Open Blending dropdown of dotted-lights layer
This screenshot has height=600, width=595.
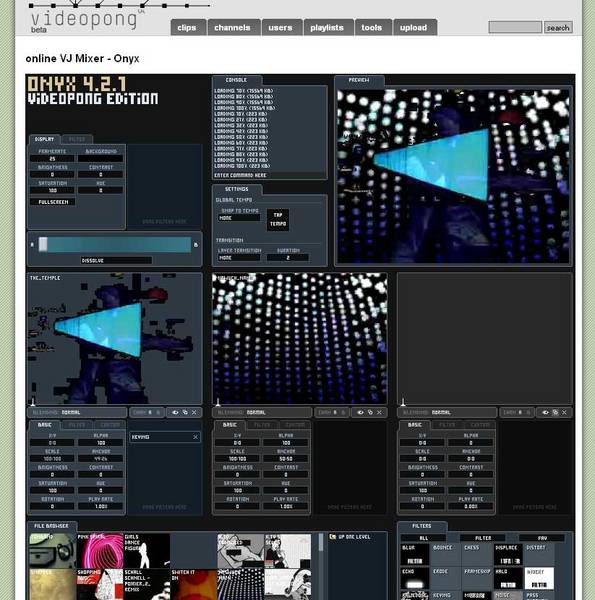point(262,412)
